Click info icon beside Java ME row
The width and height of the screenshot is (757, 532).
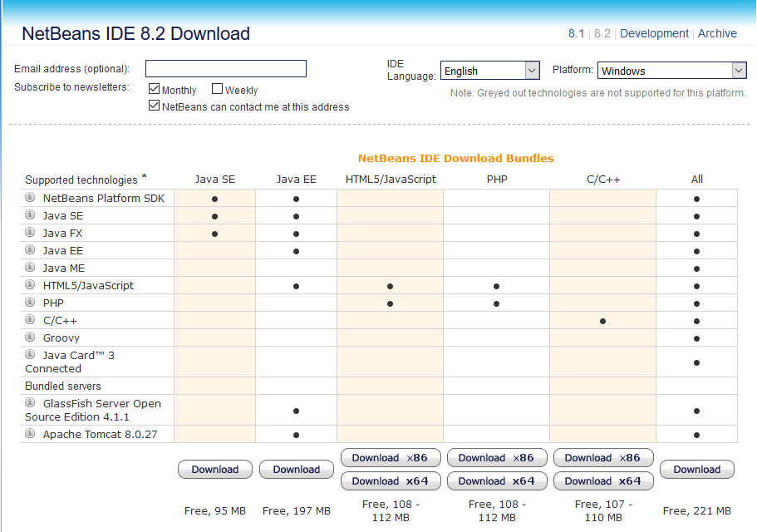coord(30,268)
